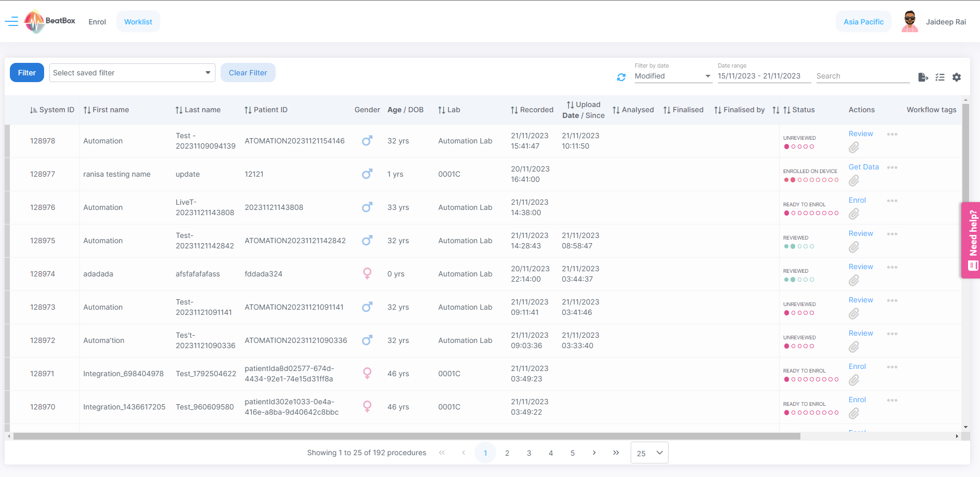The width and height of the screenshot is (980, 477).
Task: Click Get Data link for ranisa testing name
Action: (x=863, y=167)
